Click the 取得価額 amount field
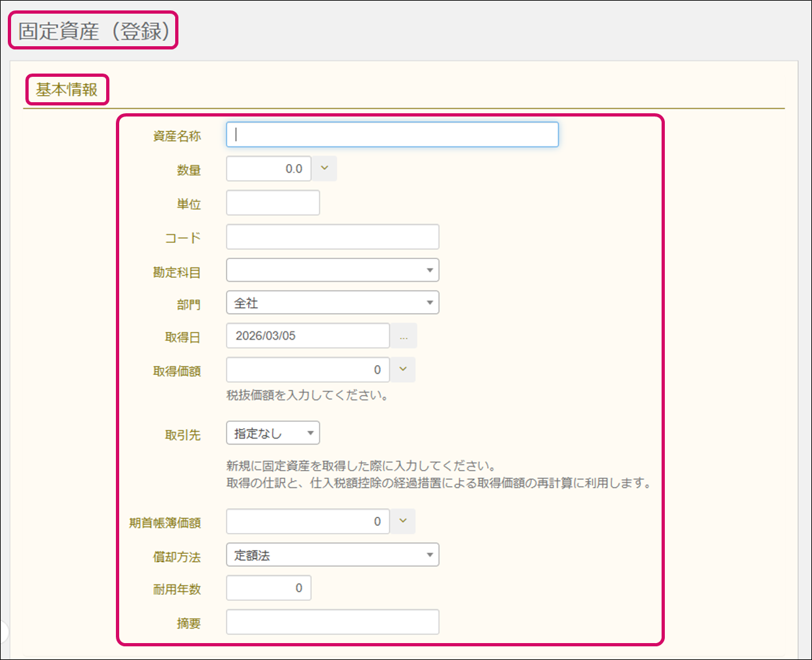The width and height of the screenshot is (812, 660). 307,370
